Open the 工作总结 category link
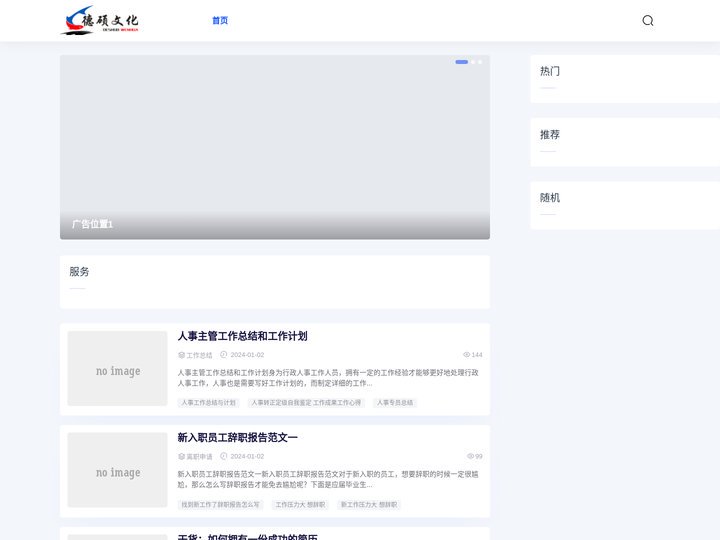Image resolution: width=720 pixels, height=540 pixels. tap(199, 355)
